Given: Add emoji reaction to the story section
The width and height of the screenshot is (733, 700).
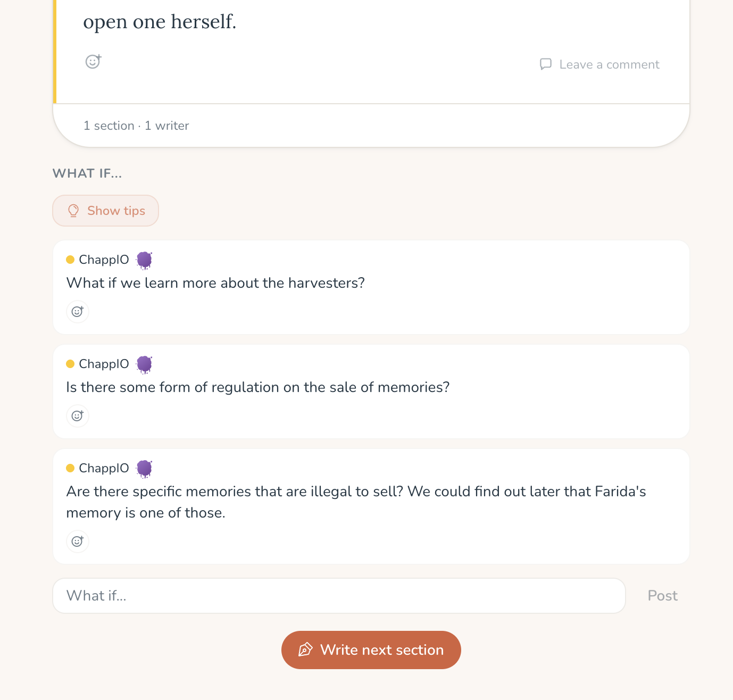Looking at the screenshot, I should coord(93,62).
